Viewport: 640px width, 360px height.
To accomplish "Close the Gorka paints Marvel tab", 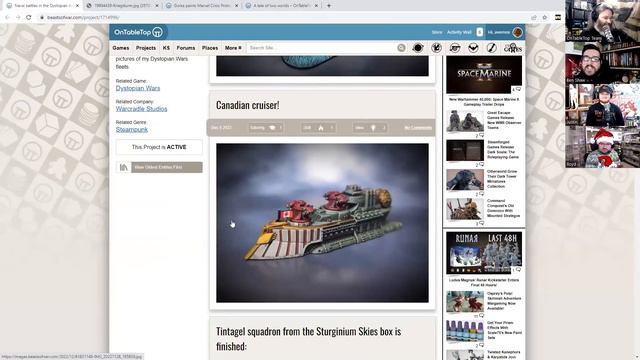I will pos(236,6).
